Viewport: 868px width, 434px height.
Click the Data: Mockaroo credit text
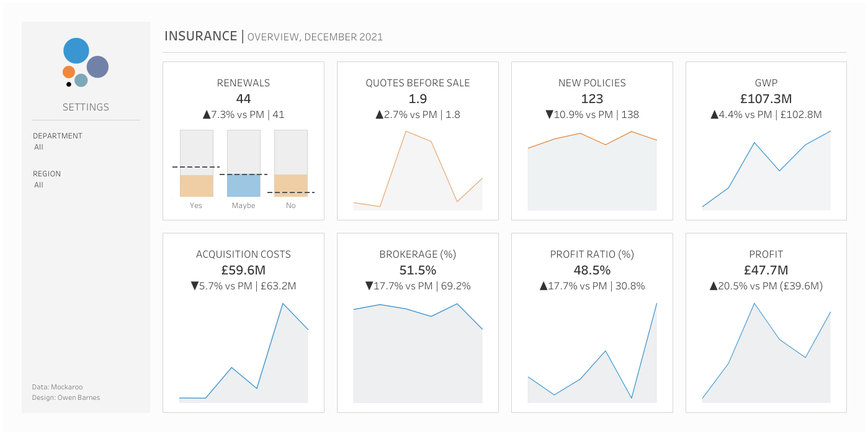point(58,387)
